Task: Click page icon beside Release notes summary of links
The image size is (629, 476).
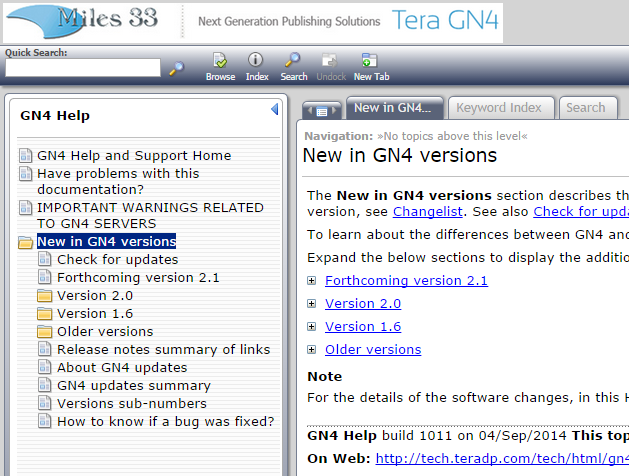Action: [45, 349]
